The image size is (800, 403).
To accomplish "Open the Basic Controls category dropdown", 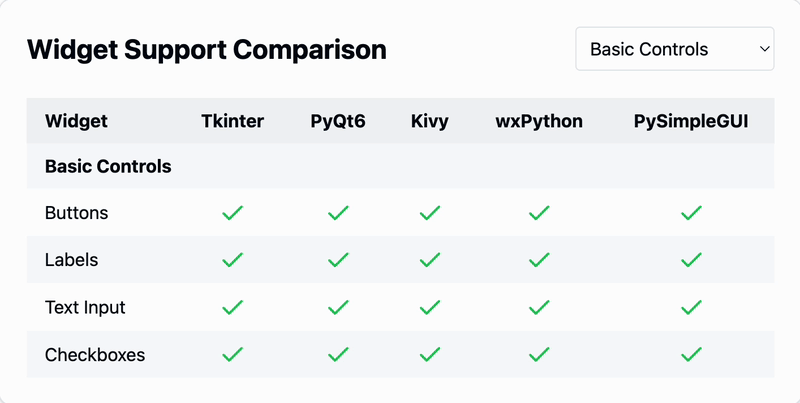I will click(x=674, y=49).
